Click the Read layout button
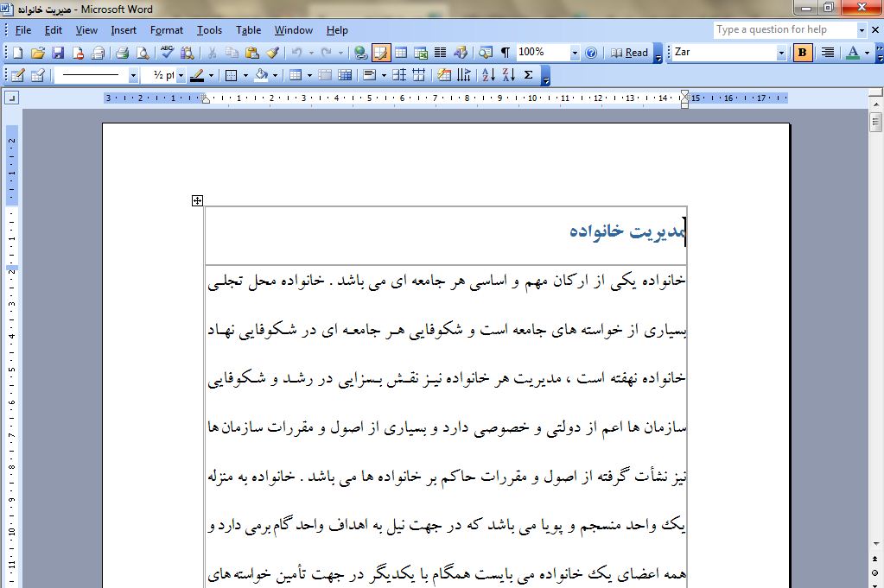 tap(630, 53)
